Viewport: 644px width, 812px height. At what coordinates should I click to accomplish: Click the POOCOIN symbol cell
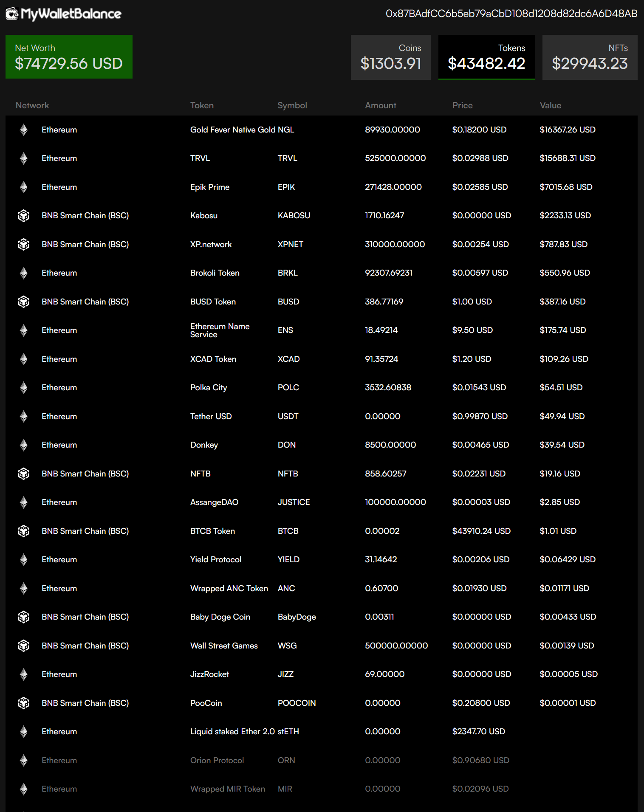pos(297,703)
